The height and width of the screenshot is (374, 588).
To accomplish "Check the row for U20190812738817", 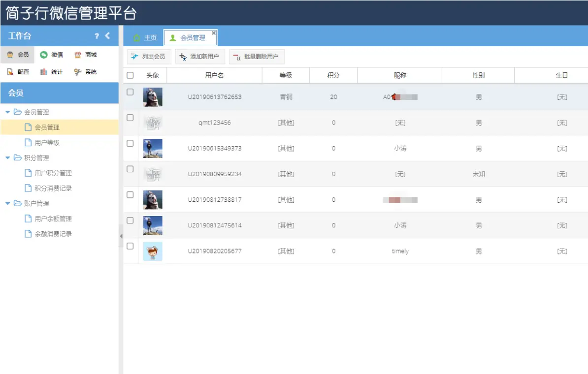I will pyautogui.click(x=130, y=194).
